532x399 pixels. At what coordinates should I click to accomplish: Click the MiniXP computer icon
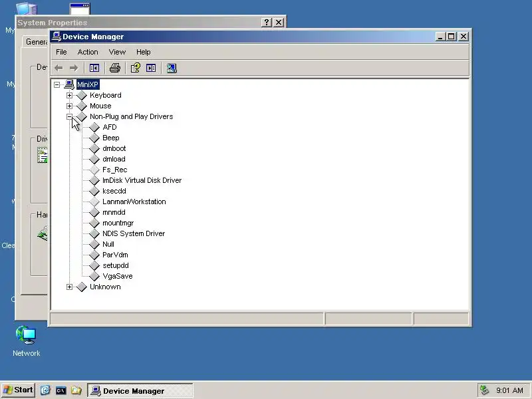(x=69, y=84)
